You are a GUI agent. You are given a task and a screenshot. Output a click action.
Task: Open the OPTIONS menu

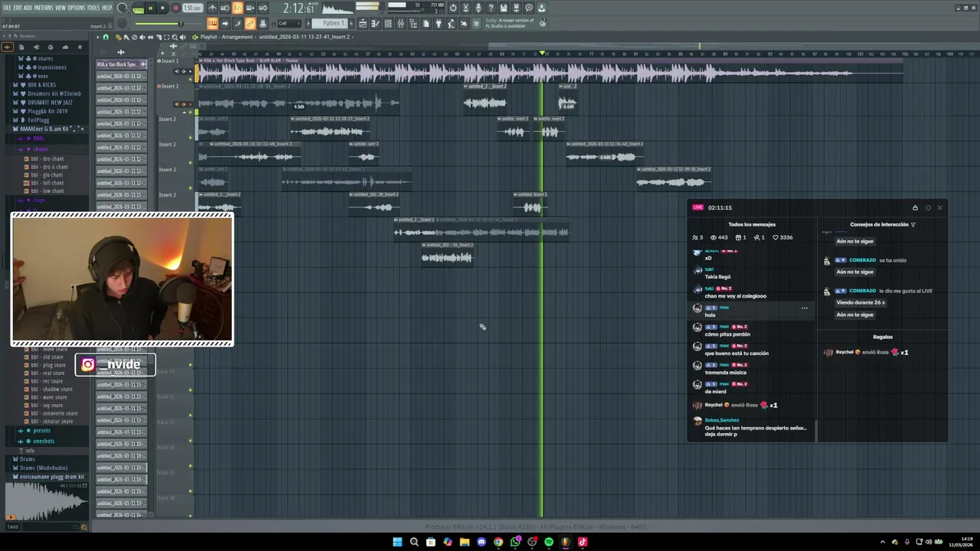point(77,8)
